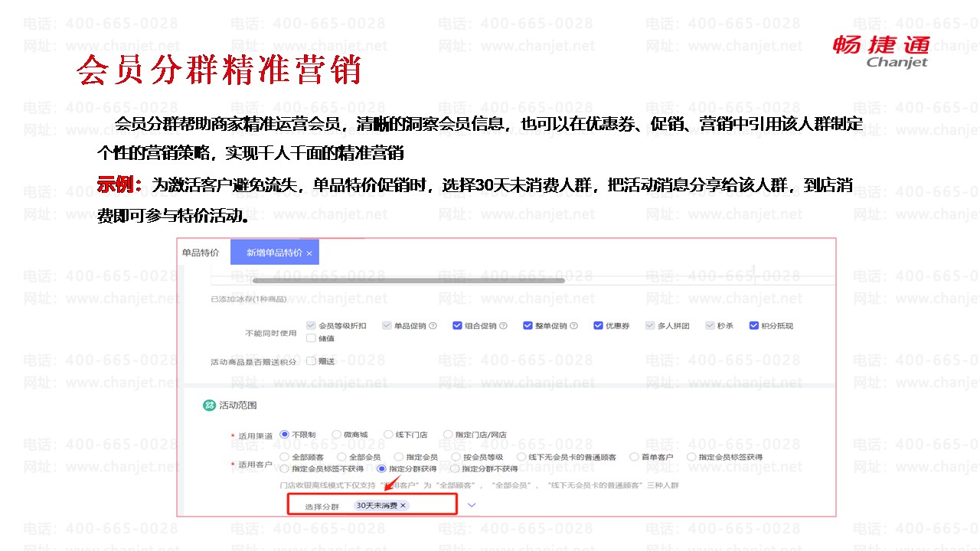Choose the 指定会员 customer option
The height and width of the screenshot is (551, 980).
(398, 457)
